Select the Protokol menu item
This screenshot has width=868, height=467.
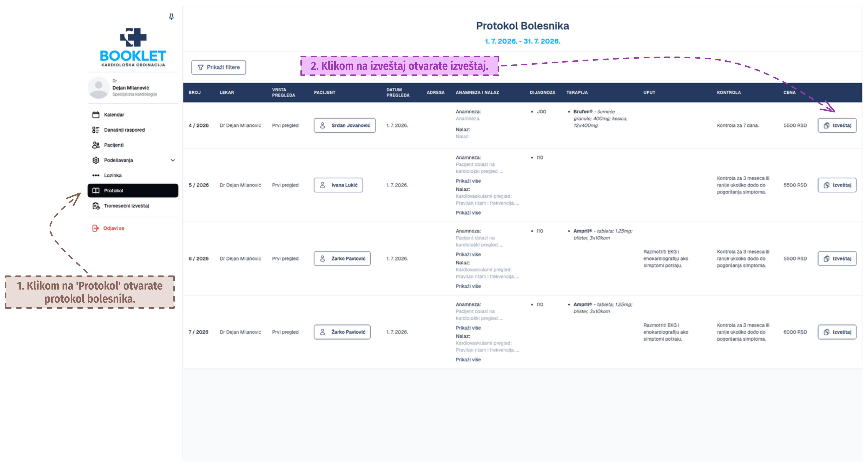coord(133,191)
